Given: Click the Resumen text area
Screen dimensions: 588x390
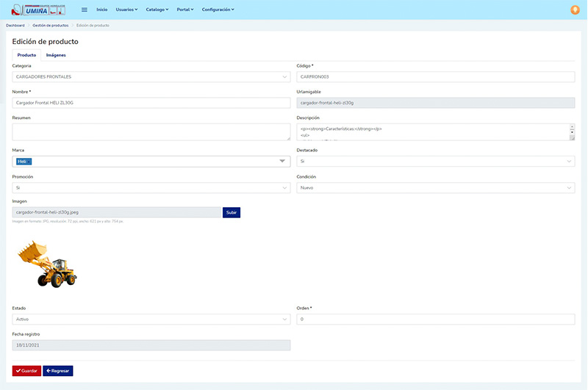Looking at the screenshot, I should point(151,132).
